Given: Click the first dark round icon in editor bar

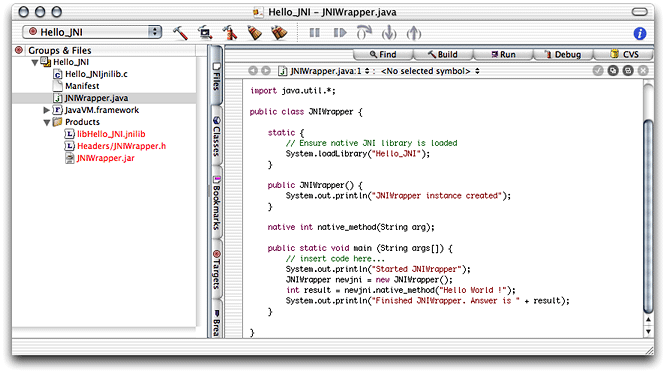Looking at the screenshot, I should 613,70.
